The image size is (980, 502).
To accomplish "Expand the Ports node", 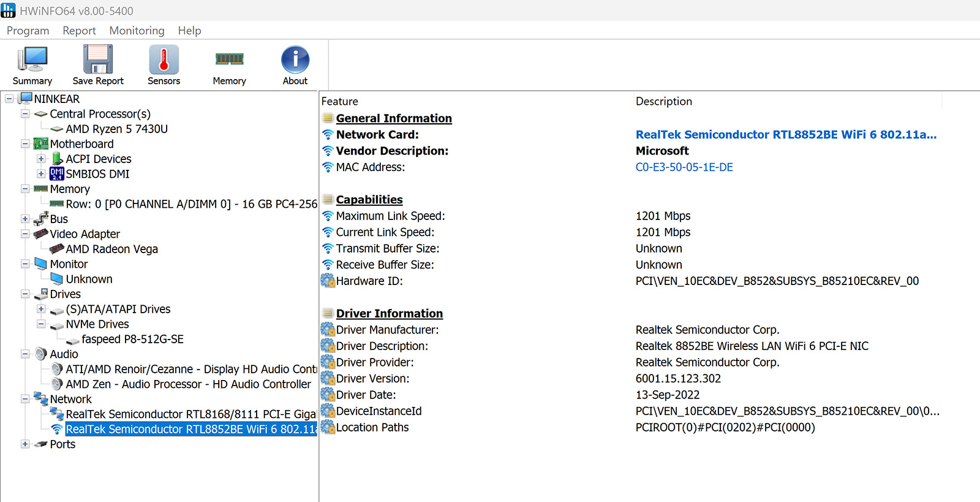I will (25, 444).
